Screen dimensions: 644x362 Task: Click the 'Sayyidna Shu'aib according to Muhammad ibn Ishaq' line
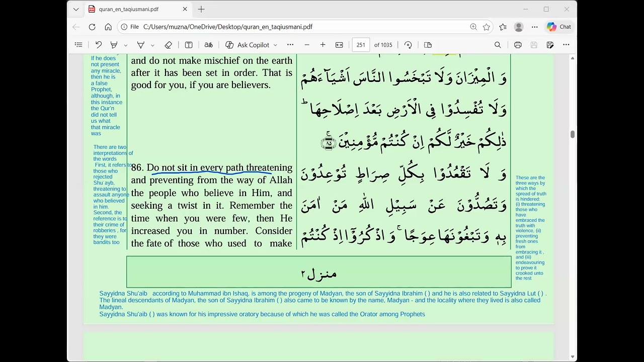click(x=323, y=294)
